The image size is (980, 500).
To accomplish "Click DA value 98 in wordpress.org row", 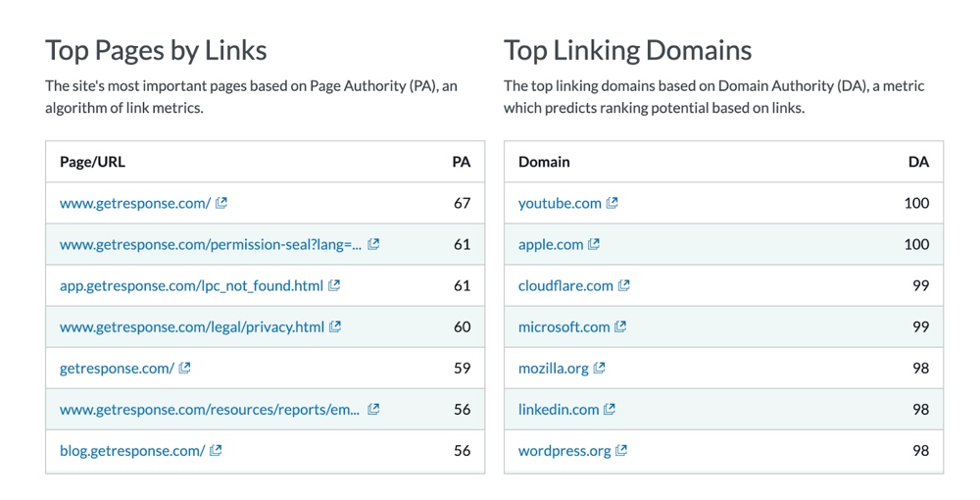I will pyautogui.click(x=920, y=451).
